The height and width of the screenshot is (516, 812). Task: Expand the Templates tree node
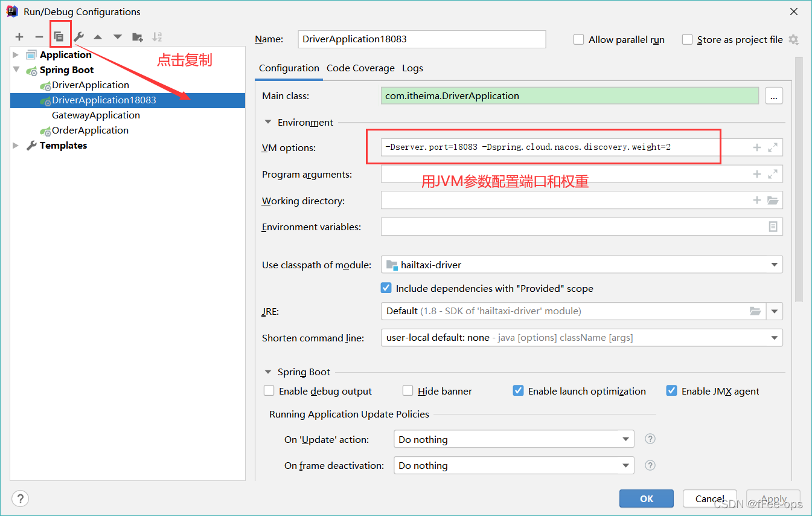(x=16, y=146)
